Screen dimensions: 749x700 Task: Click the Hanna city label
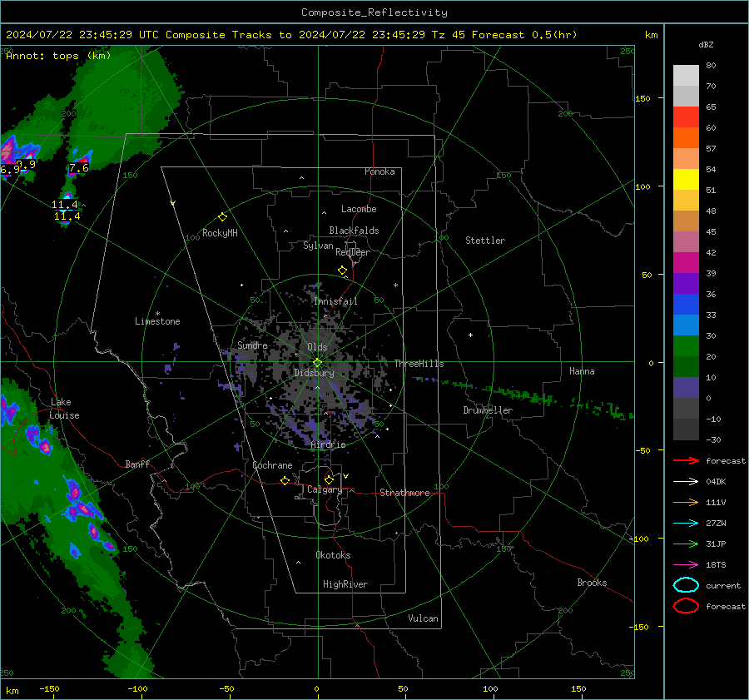pos(582,371)
